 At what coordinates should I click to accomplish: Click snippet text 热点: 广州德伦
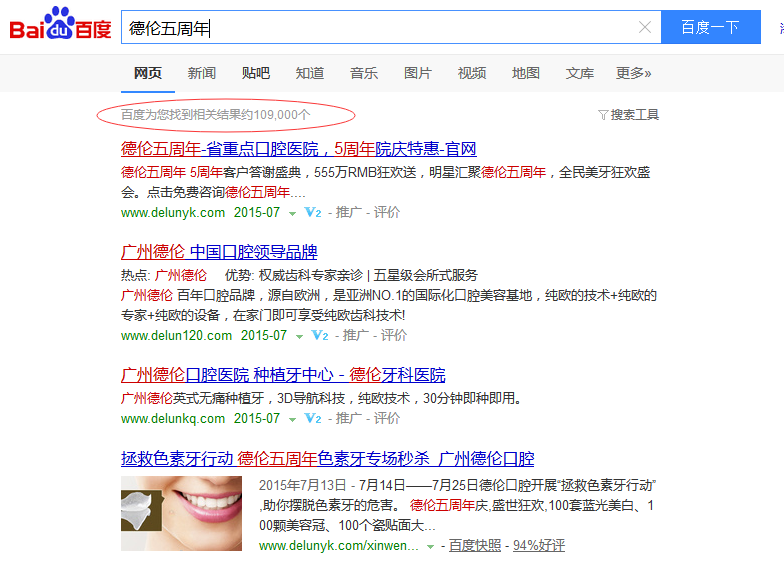tap(164, 275)
